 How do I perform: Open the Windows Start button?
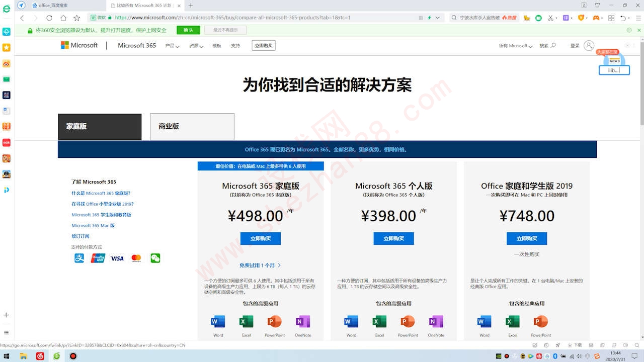click(x=7, y=356)
